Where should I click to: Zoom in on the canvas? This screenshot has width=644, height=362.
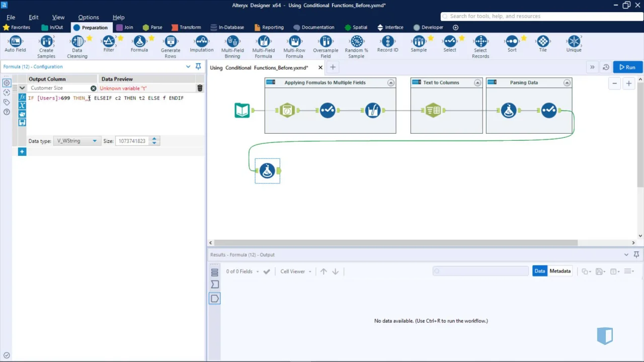click(x=628, y=83)
